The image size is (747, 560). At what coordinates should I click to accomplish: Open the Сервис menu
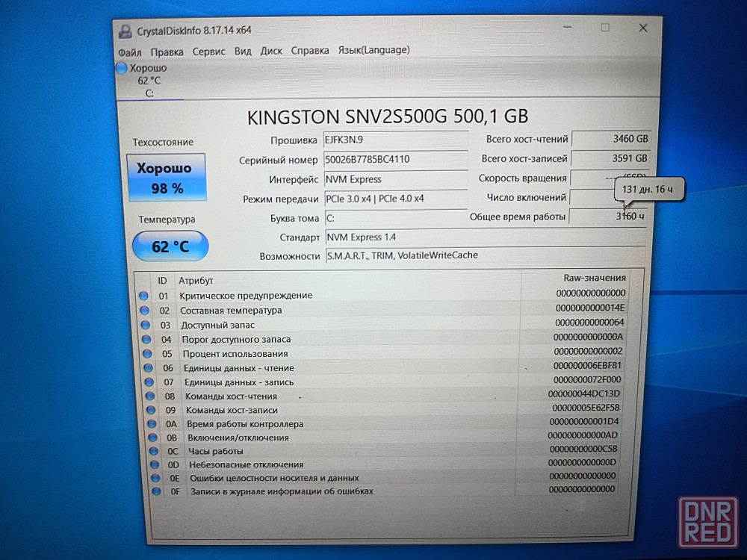click(x=208, y=52)
